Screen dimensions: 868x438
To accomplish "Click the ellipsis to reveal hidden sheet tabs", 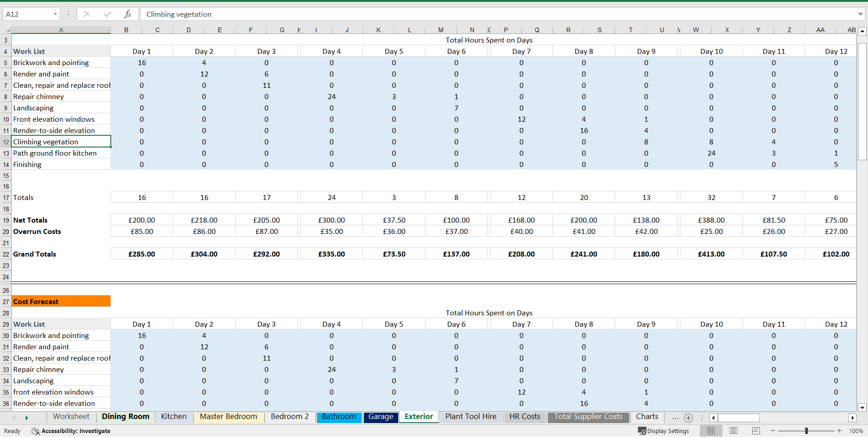I will coord(675,418).
